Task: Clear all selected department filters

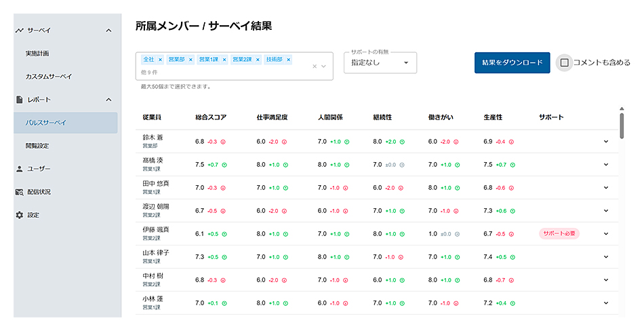Action: pos(315,66)
